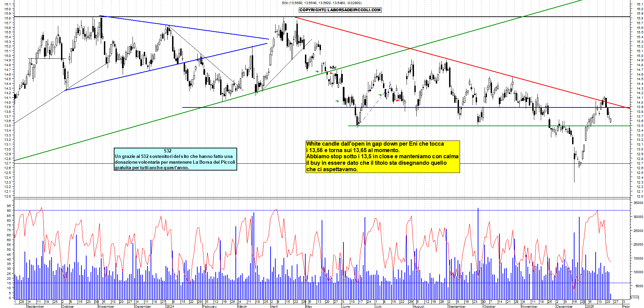
Task: Click '5000' on the volume axis
Action: pyautogui.click(x=639, y=286)
